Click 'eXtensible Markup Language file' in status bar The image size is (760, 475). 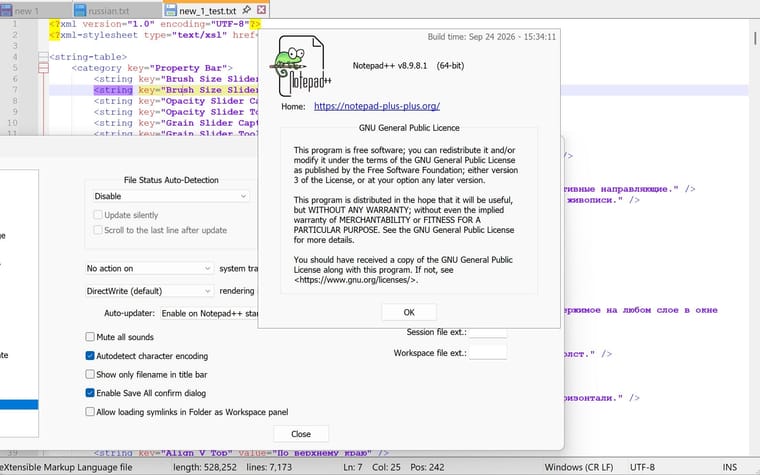66,467
